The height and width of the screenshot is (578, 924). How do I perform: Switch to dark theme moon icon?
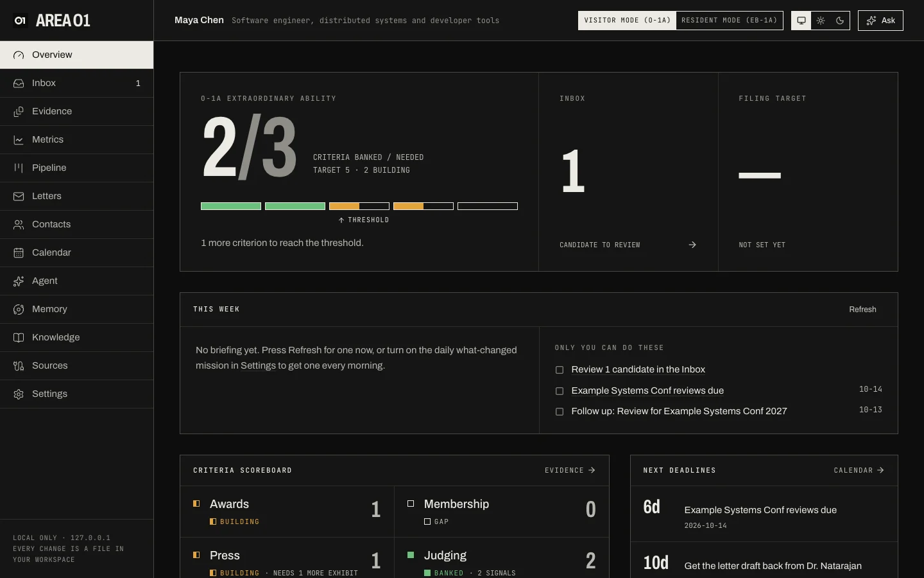(x=840, y=21)
